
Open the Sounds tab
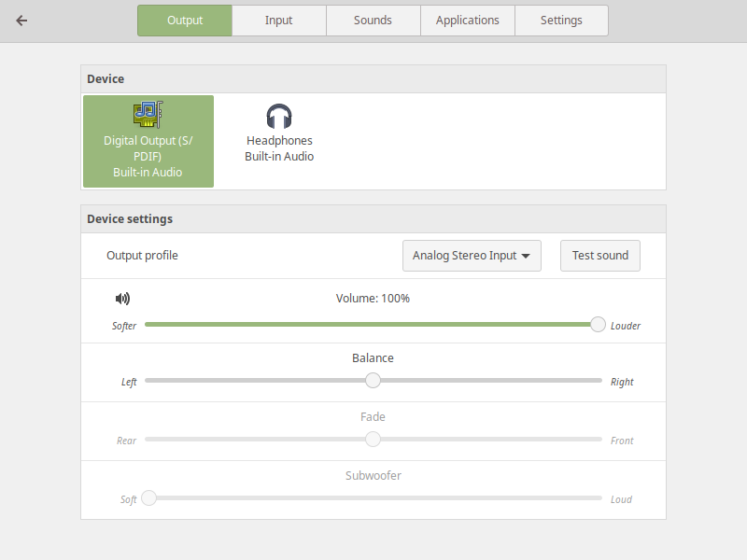(373, 21)
